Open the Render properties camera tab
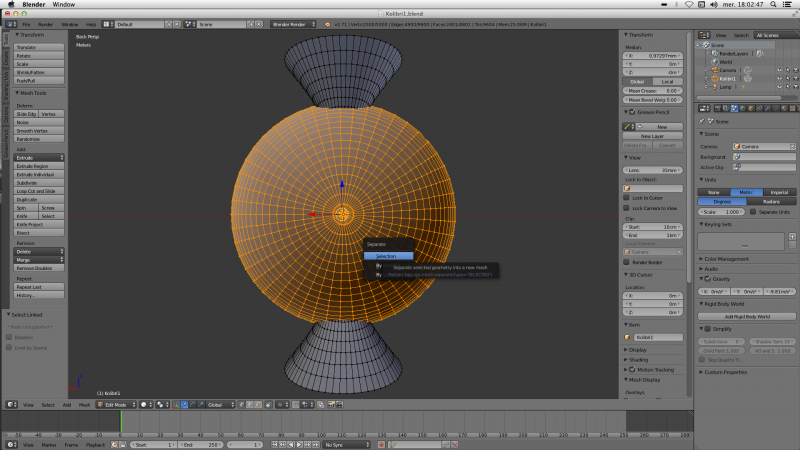This screenshot has width=800, height=450. 718,108
